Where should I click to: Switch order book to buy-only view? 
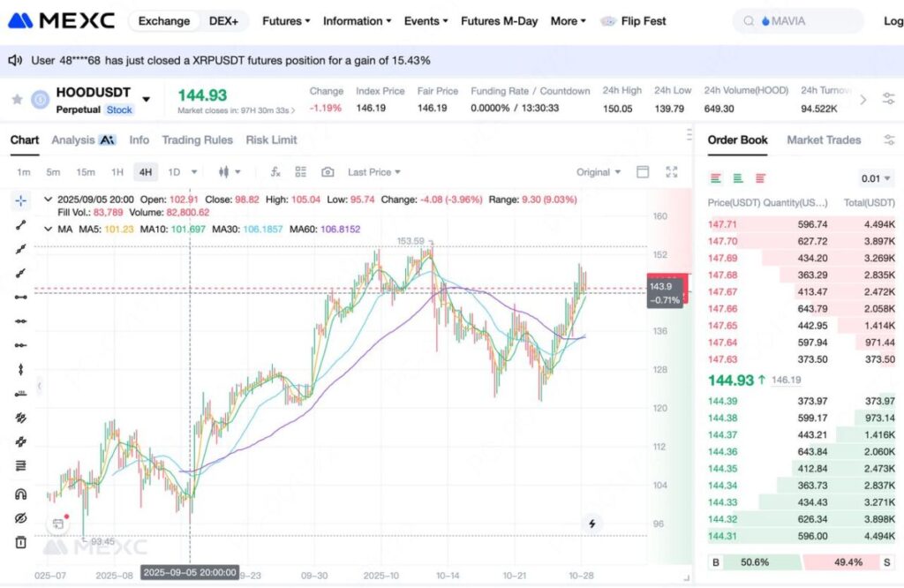coord(737,177)
